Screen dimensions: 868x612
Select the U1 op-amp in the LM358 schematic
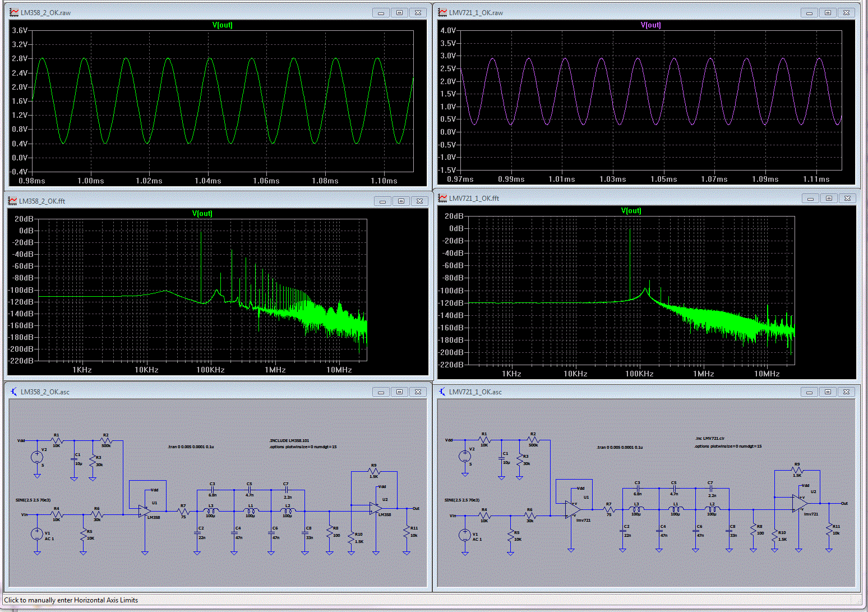145,510
